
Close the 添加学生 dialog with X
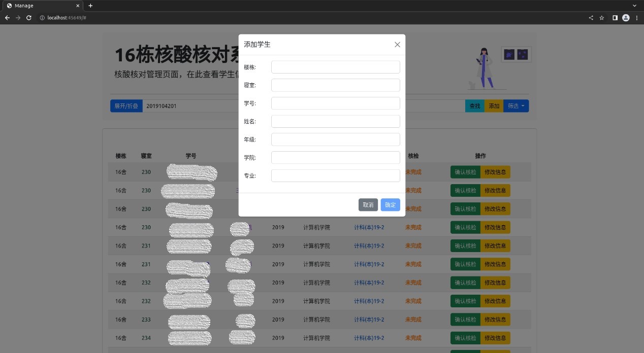point(397,45)
